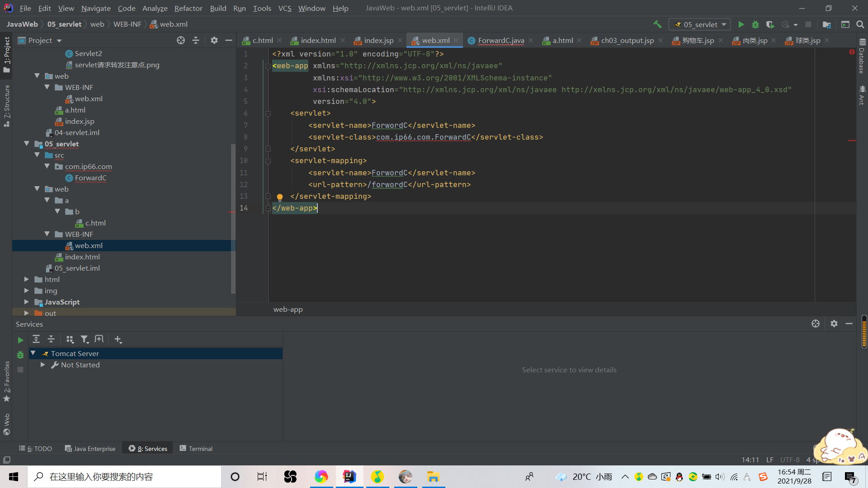Image resolution: width=868 pixels, height=488 pixels.
Task: Click the Build Project hammer icon
Action: coord(657,24)
